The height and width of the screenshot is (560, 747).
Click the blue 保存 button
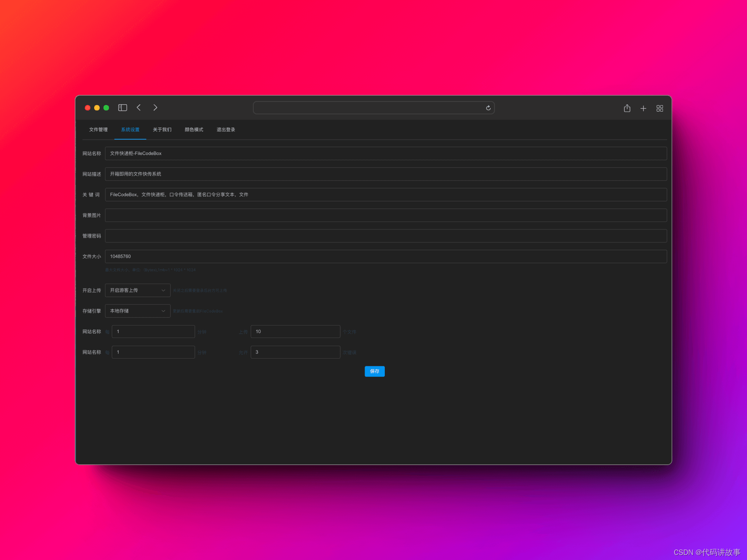pos(375,371)
